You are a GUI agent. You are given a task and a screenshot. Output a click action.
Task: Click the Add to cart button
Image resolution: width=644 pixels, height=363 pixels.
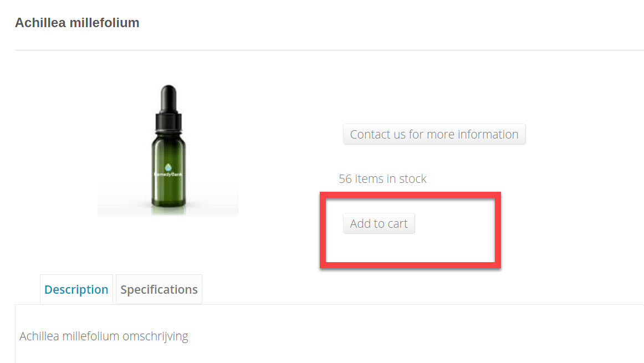(x=379, y=224)
